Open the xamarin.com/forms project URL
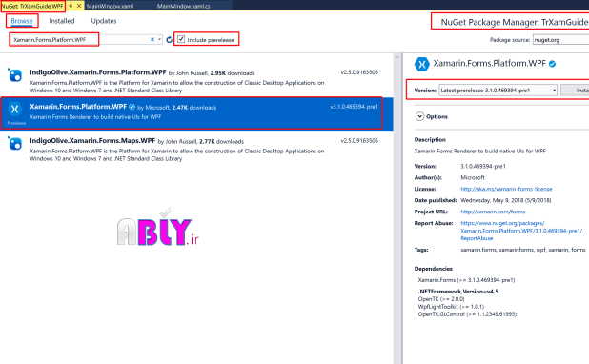Screen dimensions: 589x364 pos(493,212)
